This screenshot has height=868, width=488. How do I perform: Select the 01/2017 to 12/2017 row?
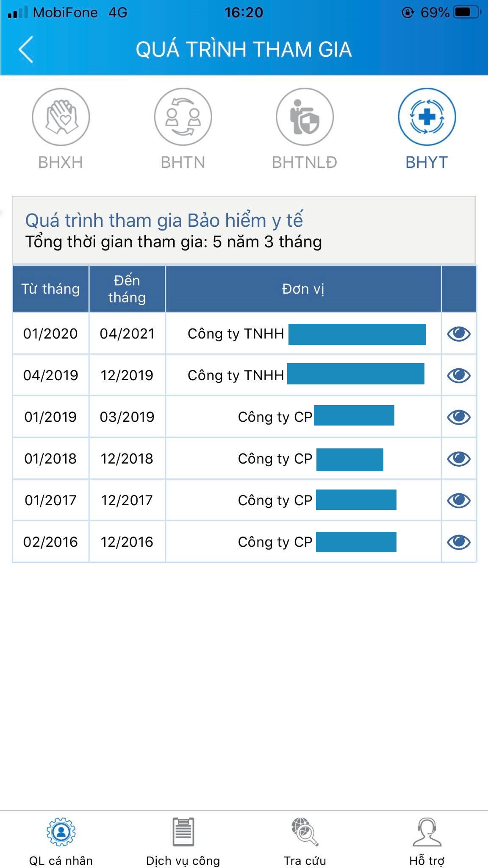[237, 500]
